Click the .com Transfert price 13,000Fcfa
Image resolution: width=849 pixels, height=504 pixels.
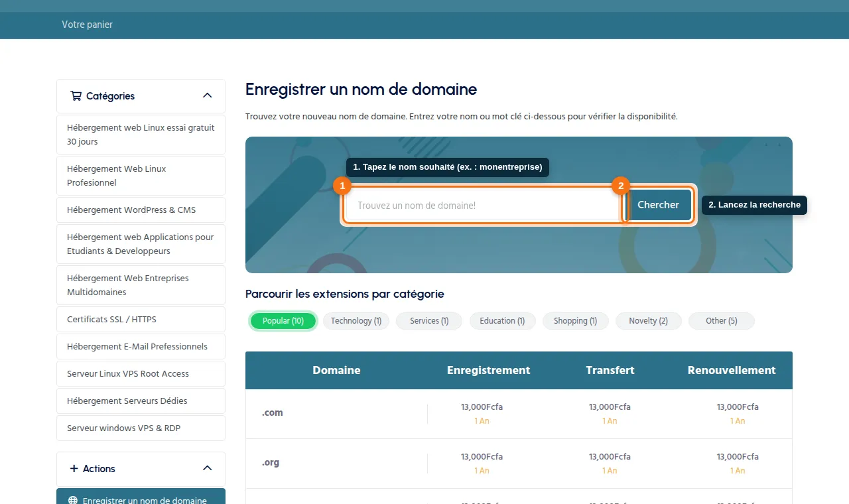[610, 407]
